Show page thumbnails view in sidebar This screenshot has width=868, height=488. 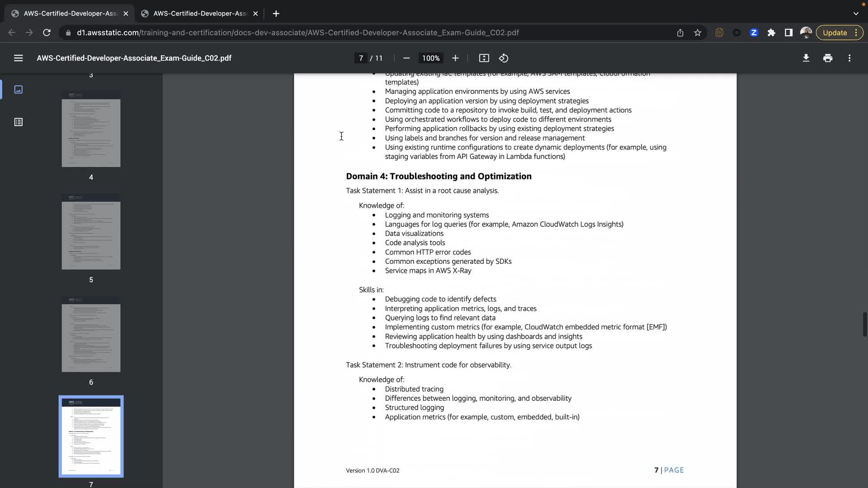18,89
